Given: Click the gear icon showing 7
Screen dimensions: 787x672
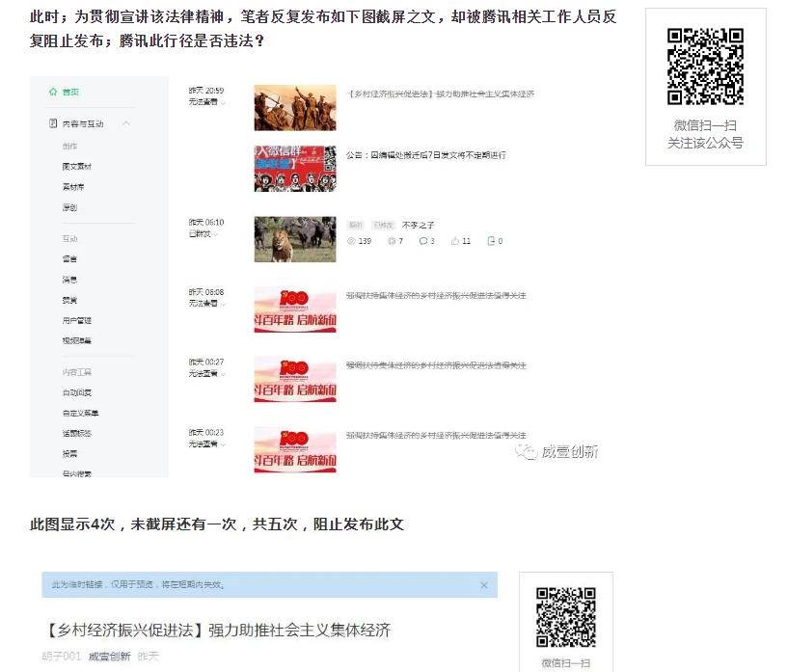Looking at the screenshot, I should click(392, 241).
